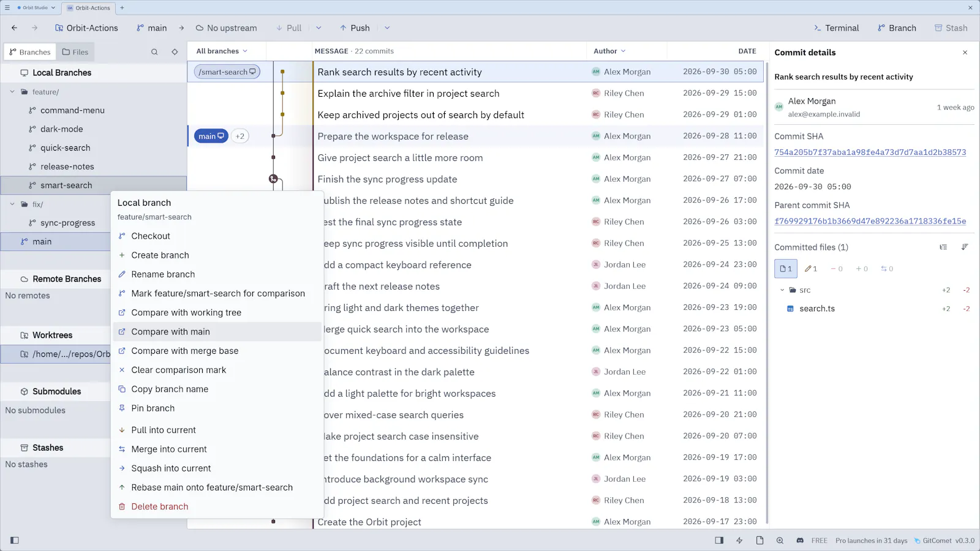The width and height of the screenshot is (980, 551).
Task: Open the Pull options dropdown arrow
Action: pos(318,28)
